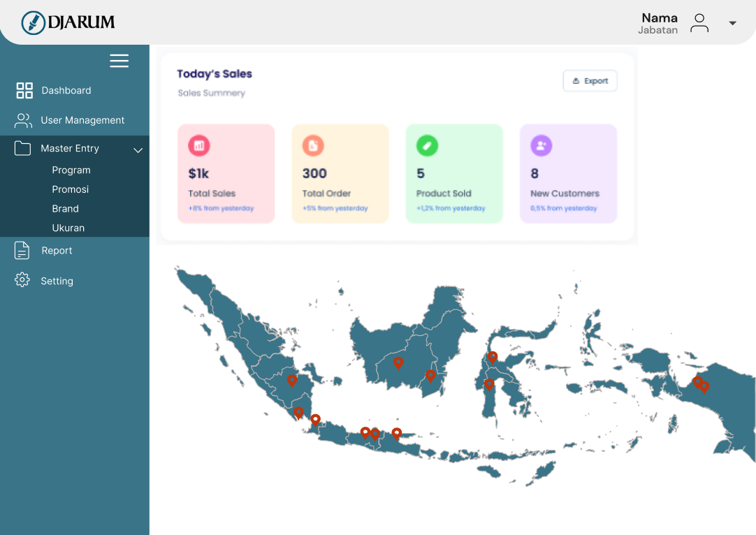Select Program from Master Entry submenu
The image size is (756, 535).
point(71,170)
